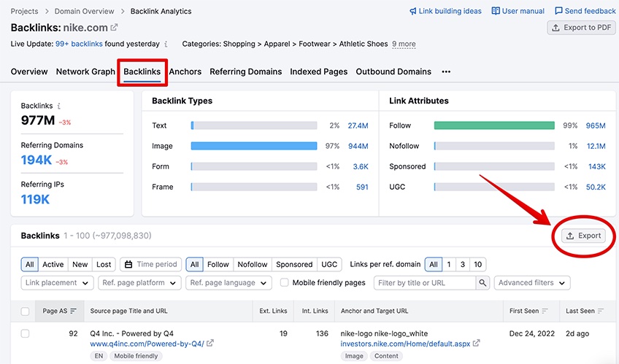619x364 pixels.
Task: Open investors.nike.com/Home/default.aspx target link
Action: pyautogui.click(x=405, y=344)
